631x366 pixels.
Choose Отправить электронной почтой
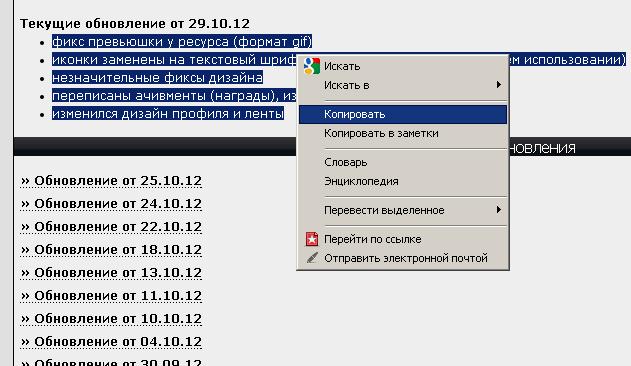point(403,258)
